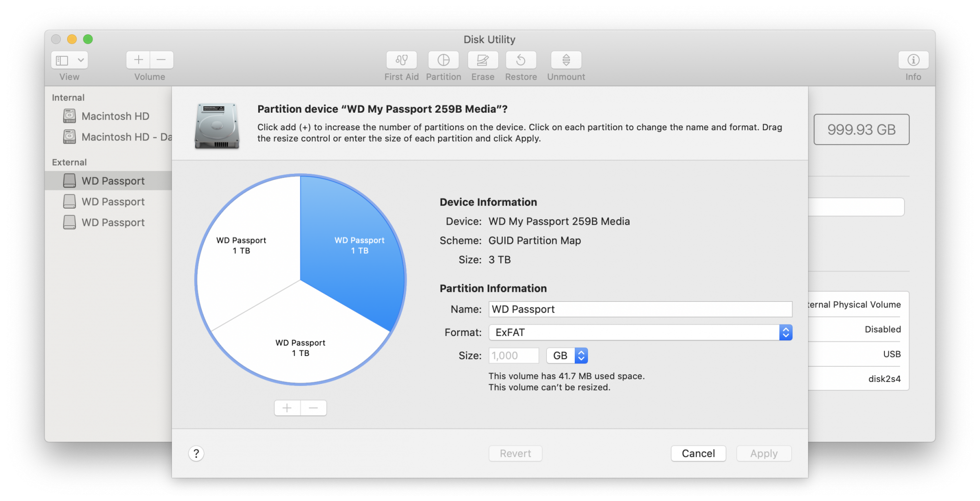Viewport: 980px width, 501px height.
Task: Click the yellow minimize window button
Action: click(x=72, y=39)
